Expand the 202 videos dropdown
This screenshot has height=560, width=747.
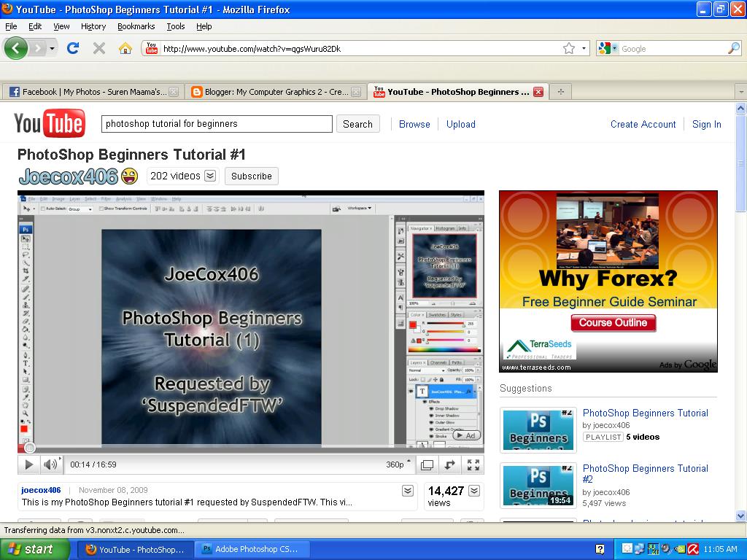210,176
